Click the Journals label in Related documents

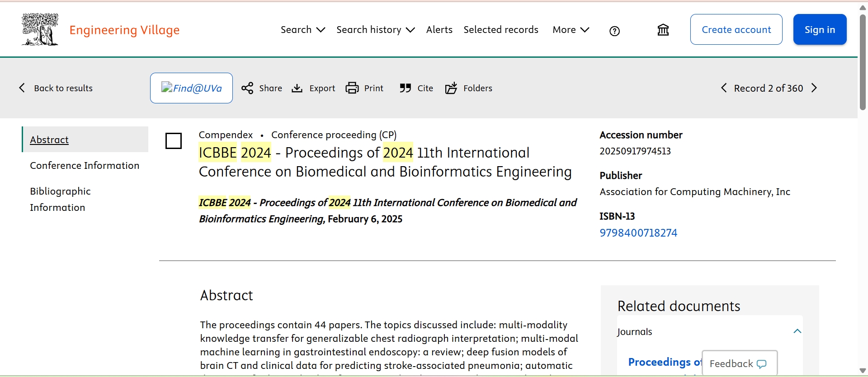point(635,332)
